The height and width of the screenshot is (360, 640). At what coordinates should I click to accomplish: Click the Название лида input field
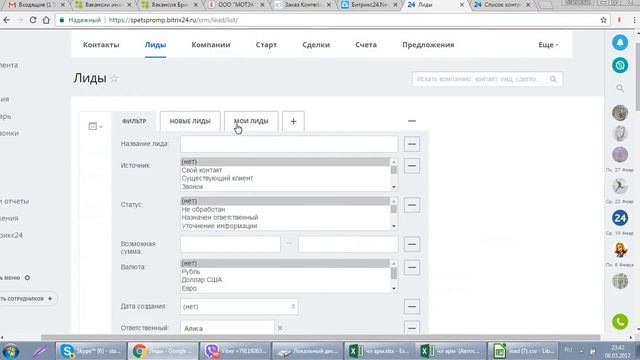pyautogui.click(x=289, y=144)
